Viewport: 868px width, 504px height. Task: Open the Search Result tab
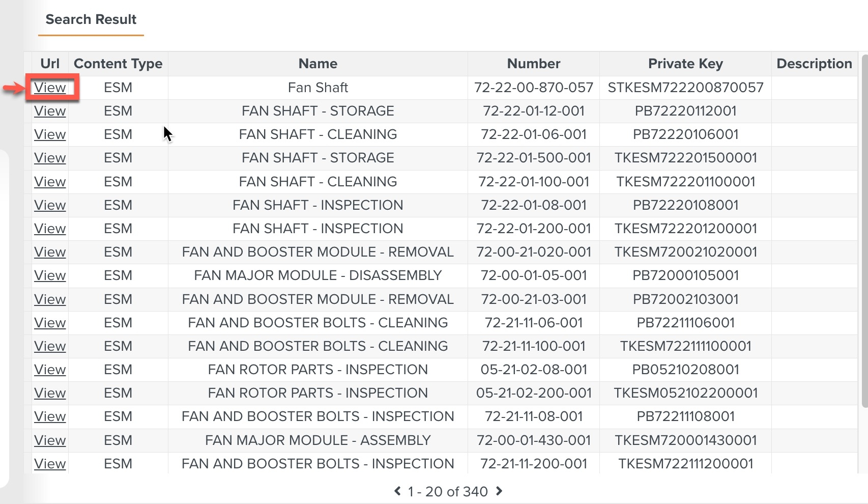point(91,19)
